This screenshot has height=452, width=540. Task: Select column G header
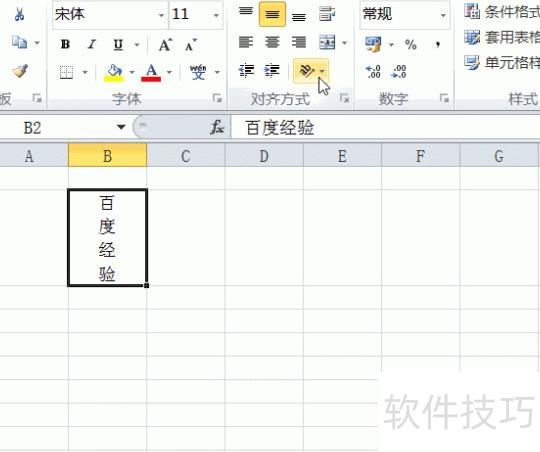499,156
